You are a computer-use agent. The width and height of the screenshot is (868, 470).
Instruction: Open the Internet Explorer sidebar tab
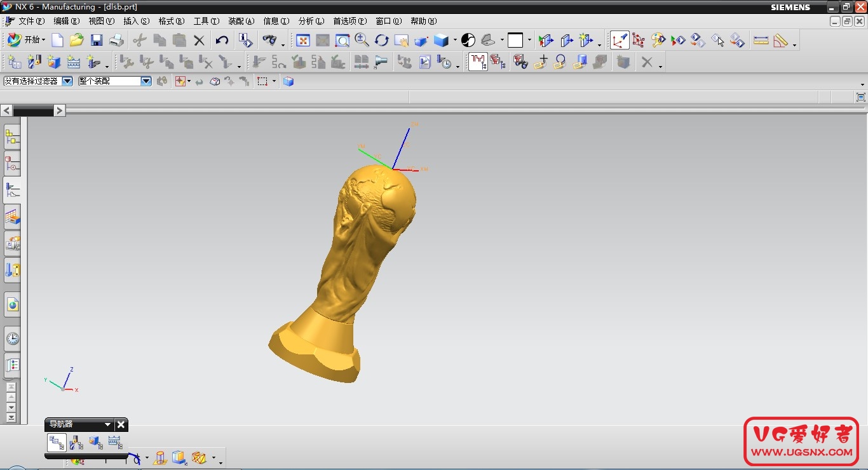tap(12, 305)
